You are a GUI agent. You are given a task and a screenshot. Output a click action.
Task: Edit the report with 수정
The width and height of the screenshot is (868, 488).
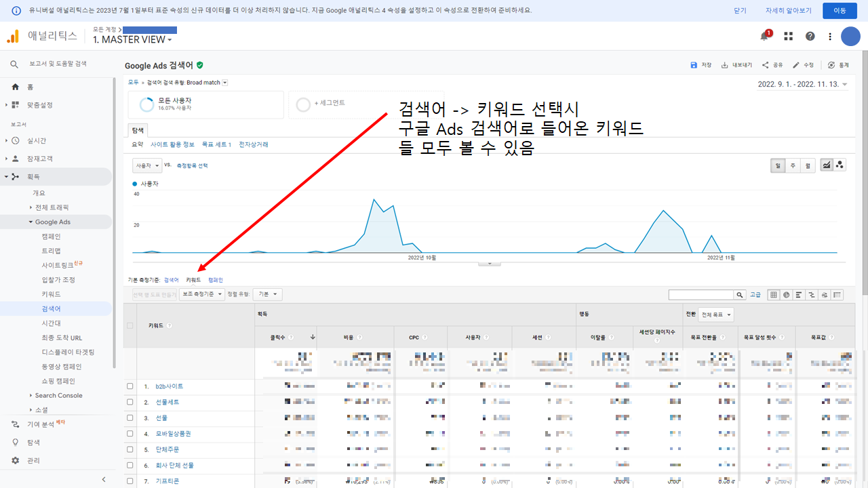click(x=803, y=65)
